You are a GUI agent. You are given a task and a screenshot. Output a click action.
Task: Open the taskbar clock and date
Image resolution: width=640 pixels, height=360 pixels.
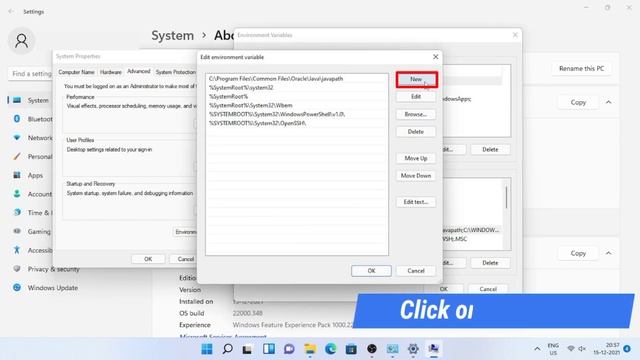pos(607,349)
